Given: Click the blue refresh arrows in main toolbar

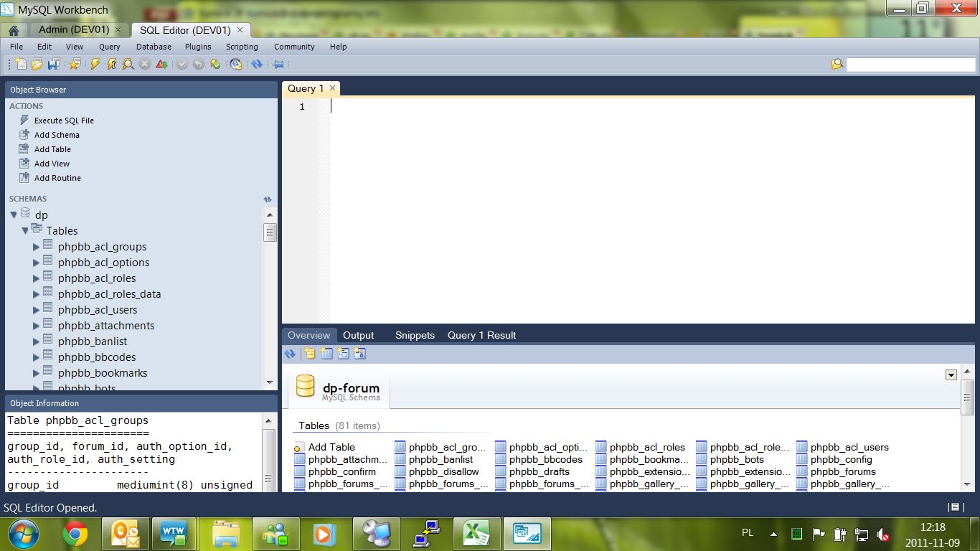Looking at the screenshot, I should [x=257, y=64].
